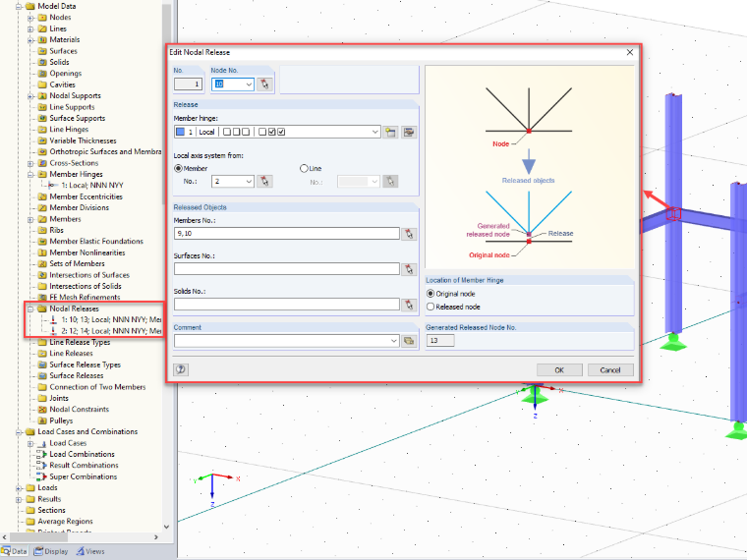747x560 pixels.
Task: Click nodal release 2 entry icon
Action: [53, 331]
